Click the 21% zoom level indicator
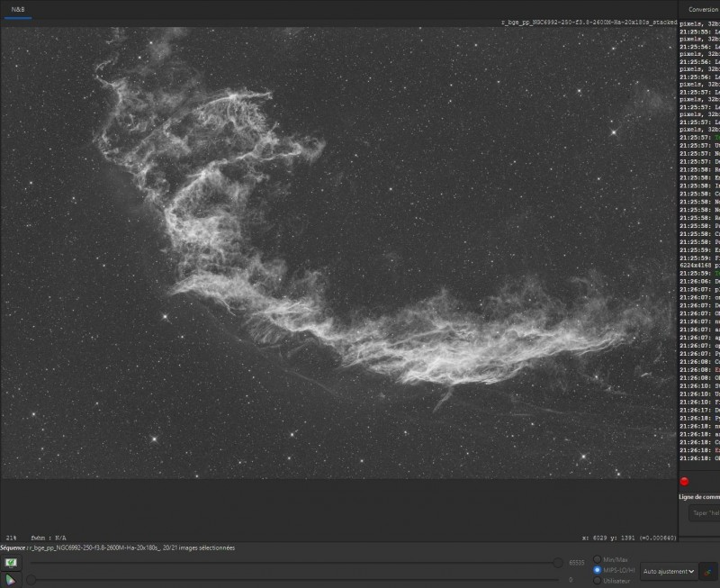The width and height of the screenshot is (720, 588). (11, 538)
